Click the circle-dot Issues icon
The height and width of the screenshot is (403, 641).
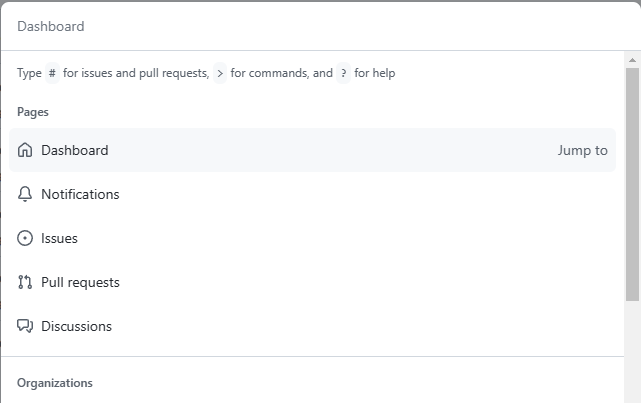point(25,238)
